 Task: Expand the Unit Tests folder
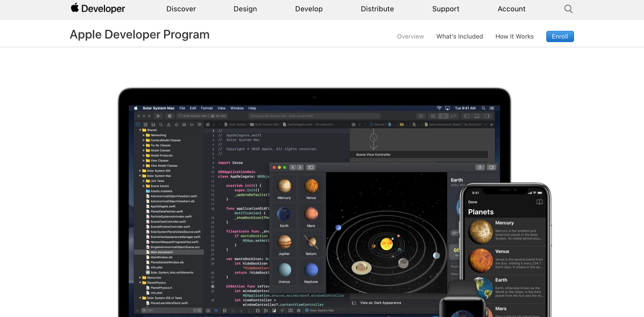(x=144, y=181)
